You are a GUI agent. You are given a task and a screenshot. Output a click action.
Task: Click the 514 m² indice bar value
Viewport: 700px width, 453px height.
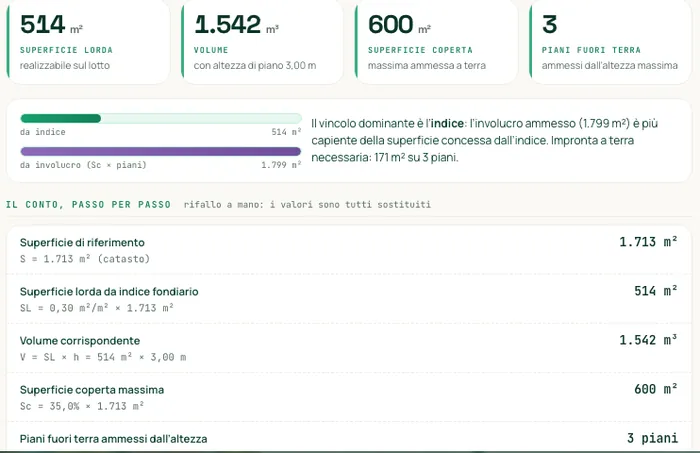[x=287, y=132]
